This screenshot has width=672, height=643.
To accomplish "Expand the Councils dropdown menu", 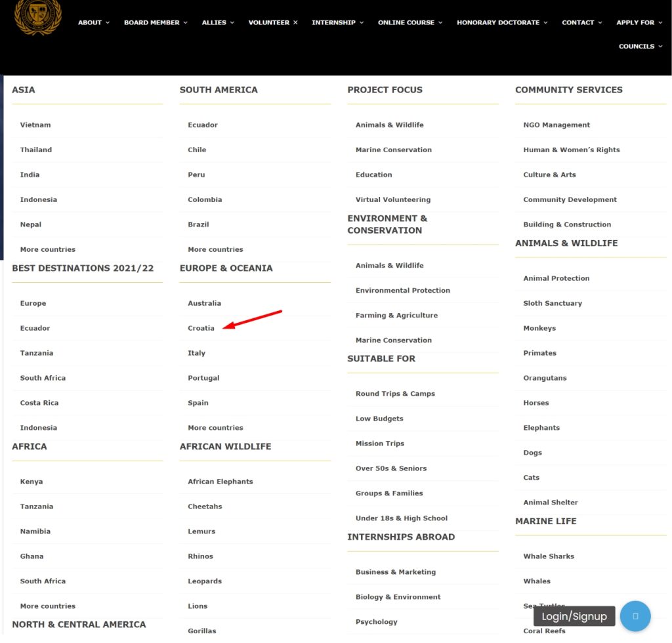I will [x=640, y=47].
